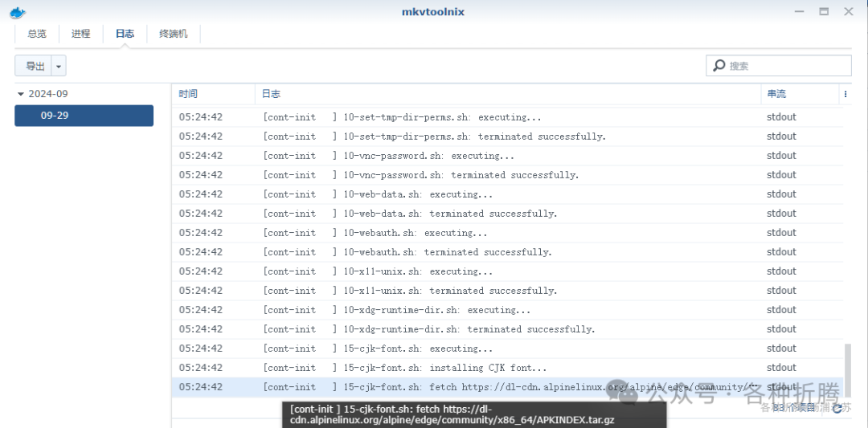Select row 15-cjk-font.sh: executing...
This screenshot has width=868, height=428.
click(x=507, y=349)
